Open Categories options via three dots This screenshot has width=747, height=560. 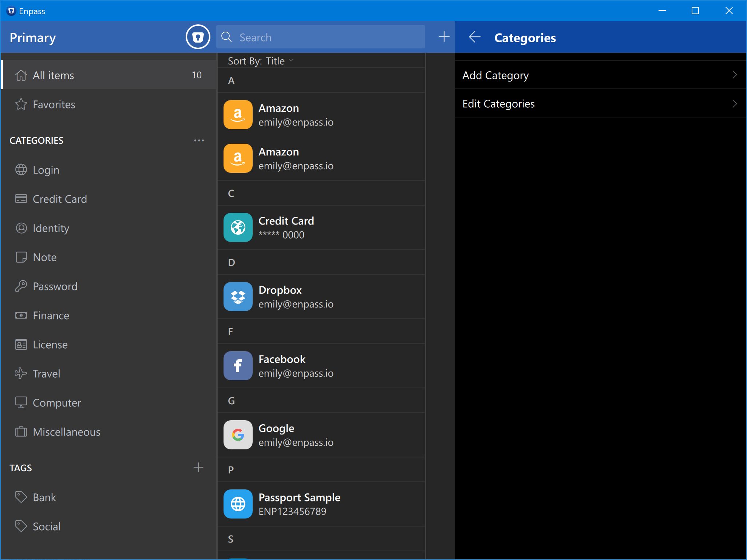(199, 140)
